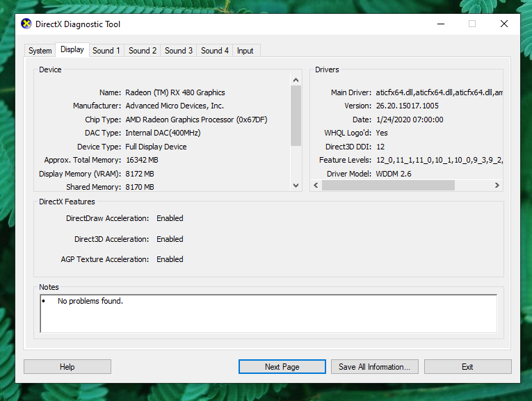The width and height of the screenshot is (532, 401).
Task: Select the text "Radeon (TM) RX 480 Graphics"
Action: [175, 92]
